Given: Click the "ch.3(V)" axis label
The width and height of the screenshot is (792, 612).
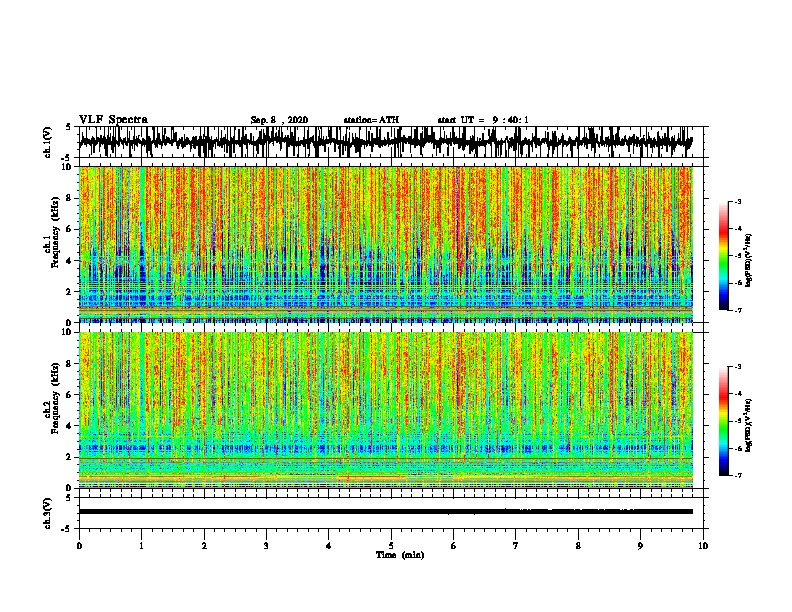Looking at the screenshot, I should click(48, 513).
